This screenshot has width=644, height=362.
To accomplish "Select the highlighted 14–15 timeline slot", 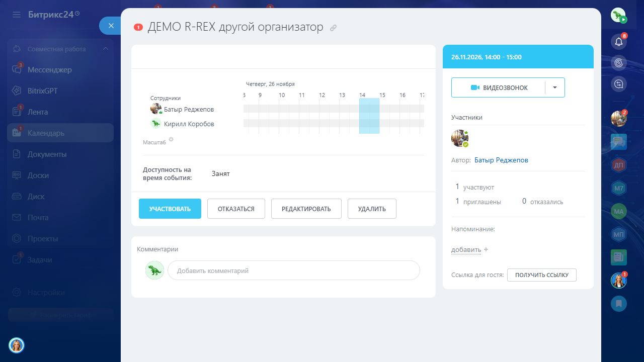I will pos(369,116).
